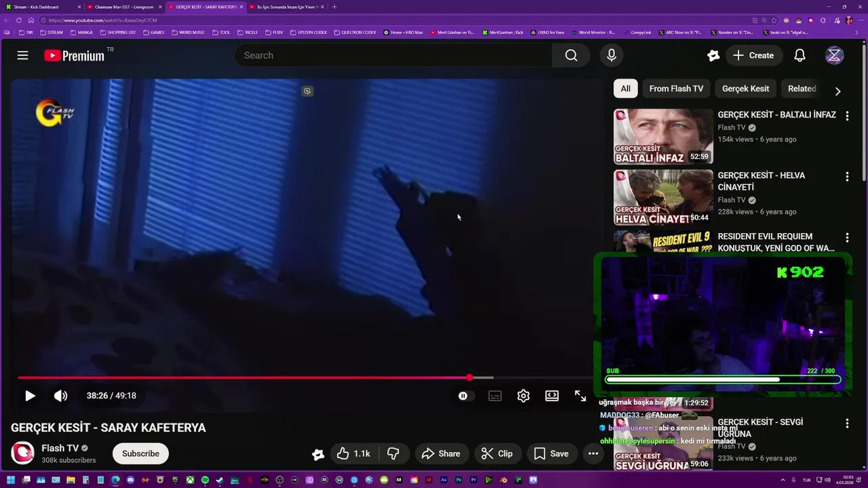Image resolution: width=868 pixels, height=488 pixels.
Task: Click the Clip button
Action: [x=497, y=453]
